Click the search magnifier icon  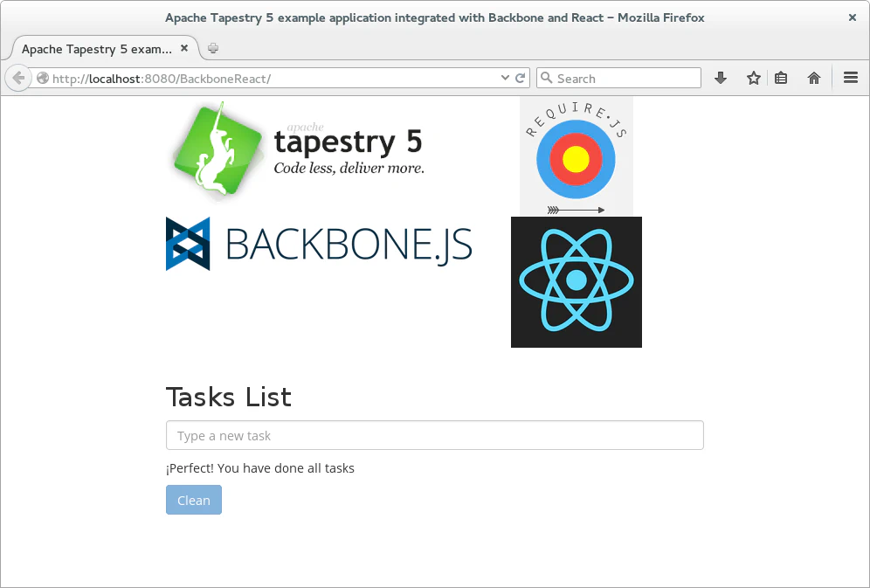tap(548, 78)
